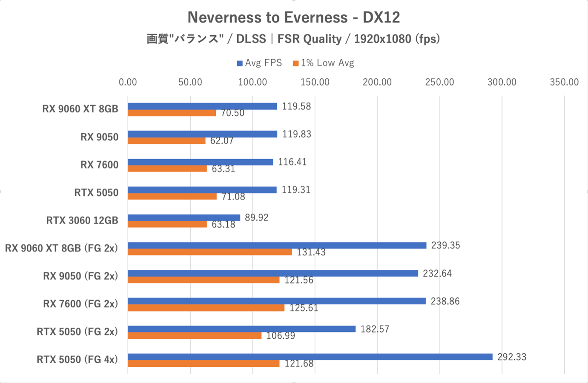
Task: Select the blue bar labeled 119.58
Action: 203,106
